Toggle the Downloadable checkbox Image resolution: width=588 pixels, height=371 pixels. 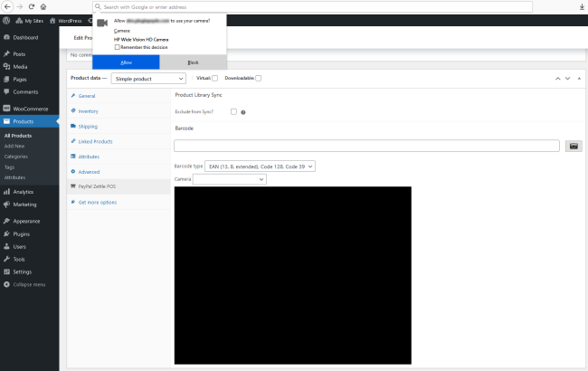(x=259, y=79)
